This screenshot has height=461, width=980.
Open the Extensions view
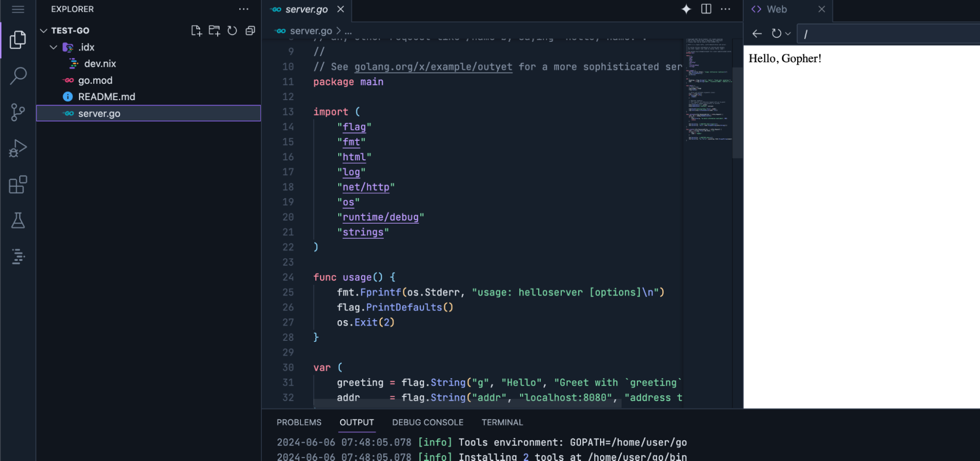tap(18, 184)
